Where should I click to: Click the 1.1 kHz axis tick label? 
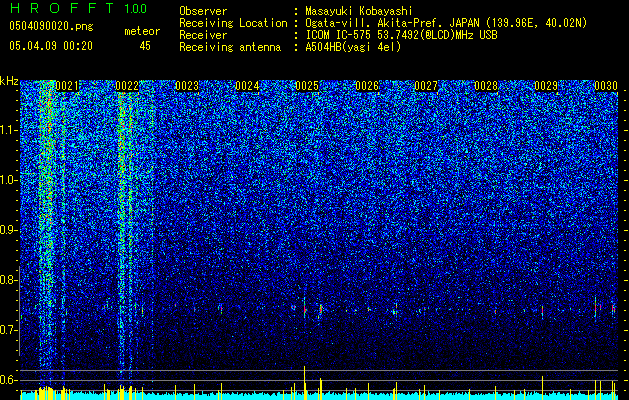pyautogui.click(x=9, y=130)
